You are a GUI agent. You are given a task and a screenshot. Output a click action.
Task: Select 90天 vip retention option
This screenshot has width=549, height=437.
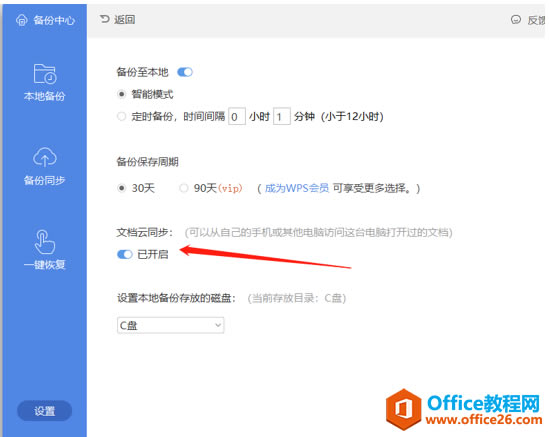(183, 188)
